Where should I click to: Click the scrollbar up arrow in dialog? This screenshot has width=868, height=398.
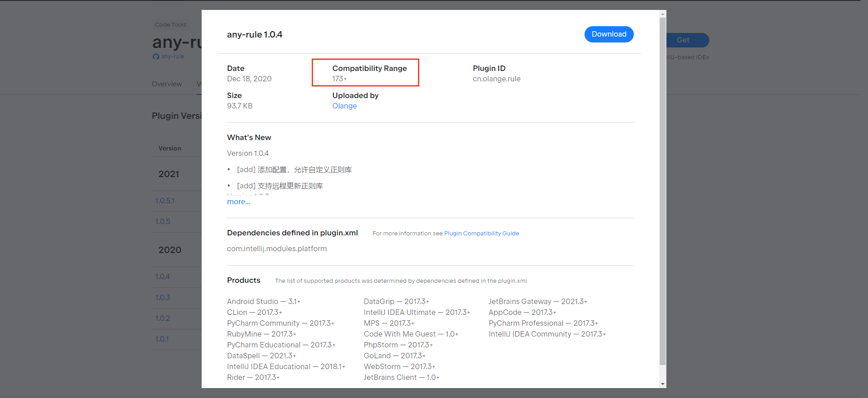click(x=663, y=14)
